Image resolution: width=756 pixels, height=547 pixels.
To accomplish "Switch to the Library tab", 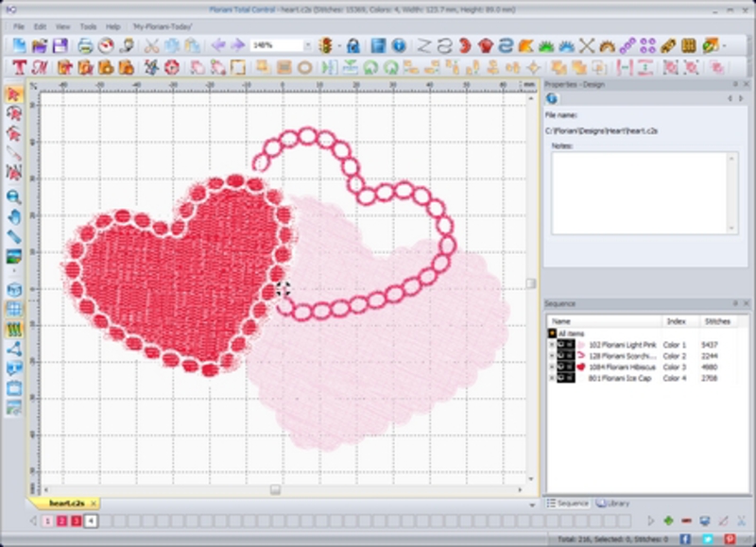I will (x=613, y=504).
